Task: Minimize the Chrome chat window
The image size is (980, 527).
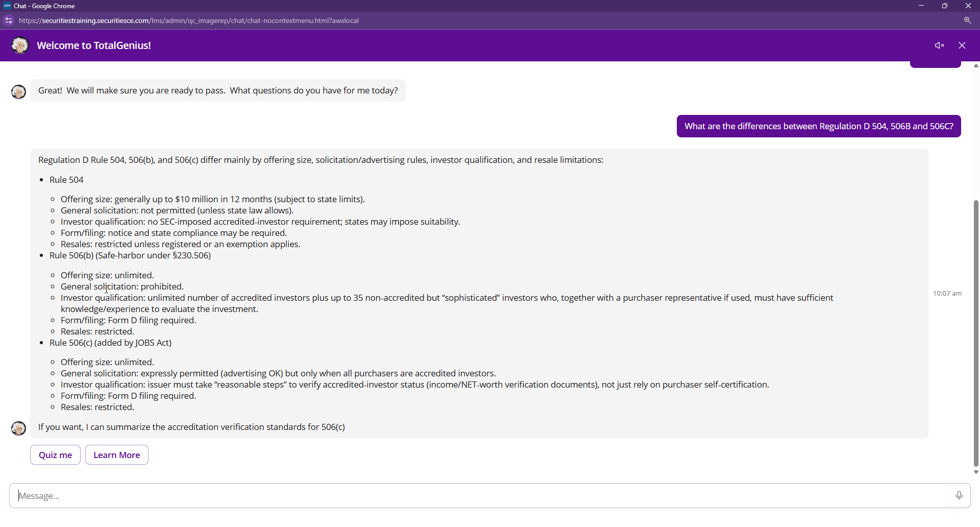Action: click(921, 6)
